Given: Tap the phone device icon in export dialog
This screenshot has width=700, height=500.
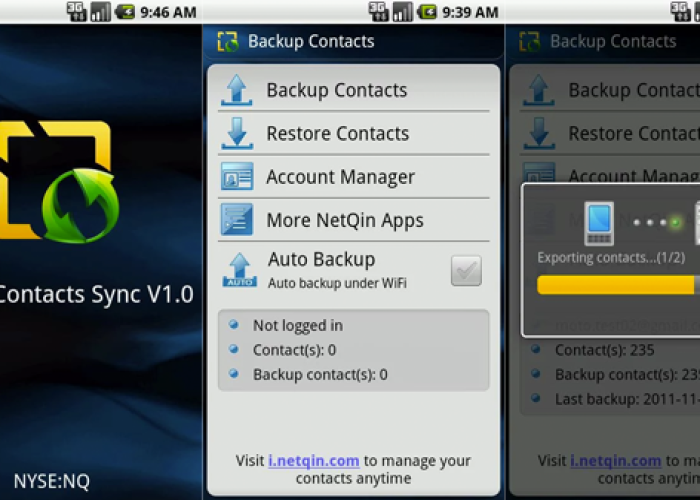Looking at the screenshot, I should click(x=599, y=223).
